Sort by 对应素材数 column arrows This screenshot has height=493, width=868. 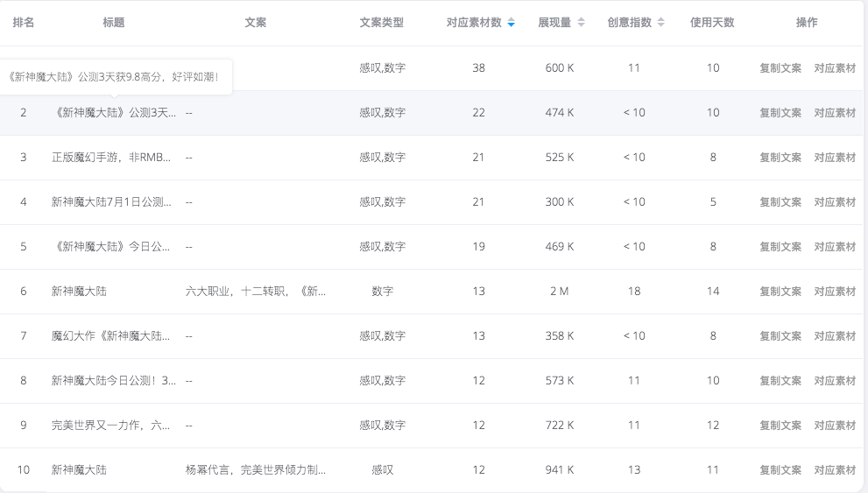click(x=511, y=23)
